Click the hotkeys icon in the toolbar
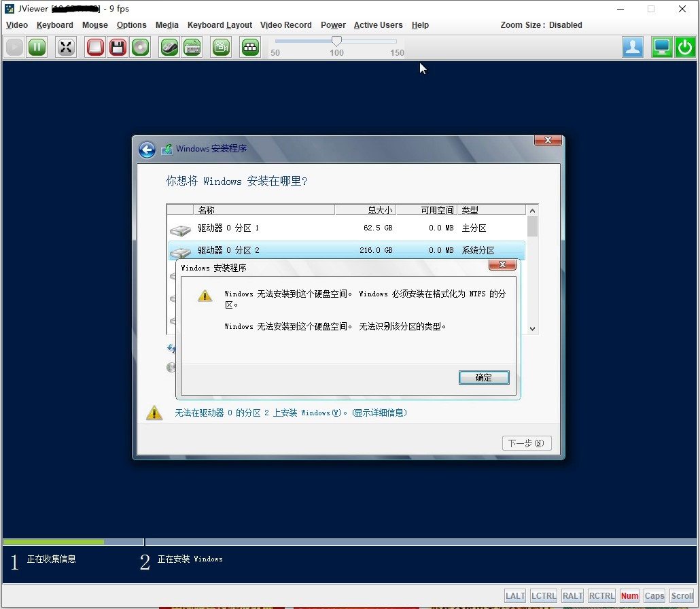Screen dimensions: 700x609 point(251,47)
